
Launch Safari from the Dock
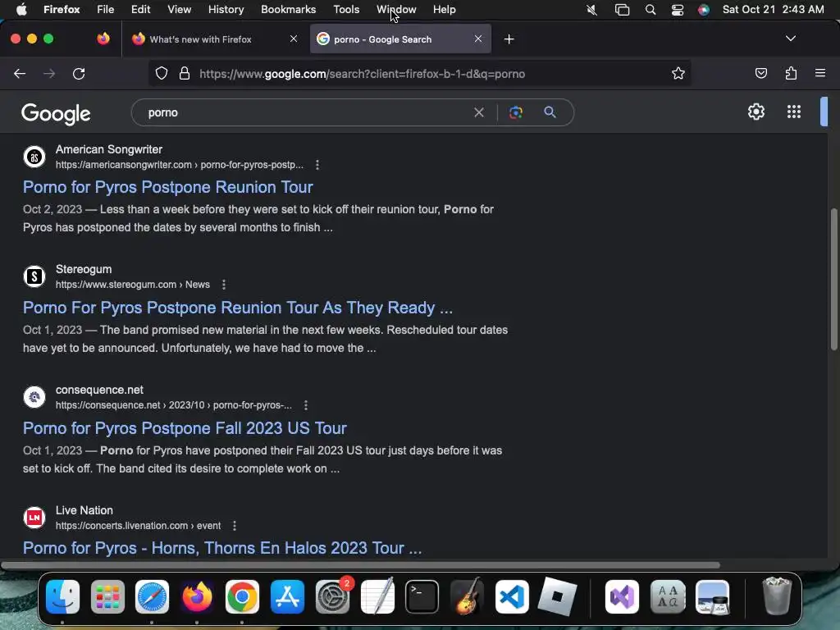point(152,596)
